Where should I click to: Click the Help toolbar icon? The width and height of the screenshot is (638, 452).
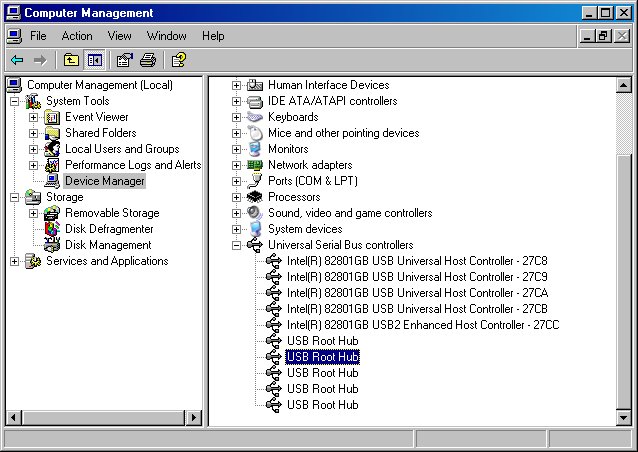pyautogui.click(x=179, y=60)
